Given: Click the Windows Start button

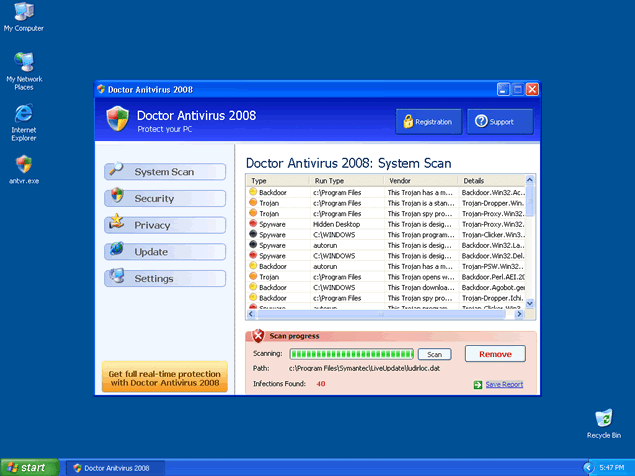Looking at the screenshot, I should (28, 467).
